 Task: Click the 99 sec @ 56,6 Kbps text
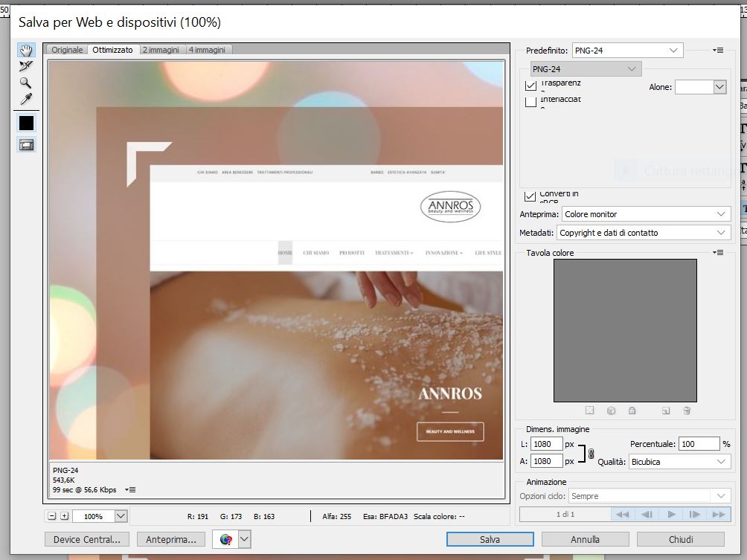pyautogui.click(x=84, y=489)
